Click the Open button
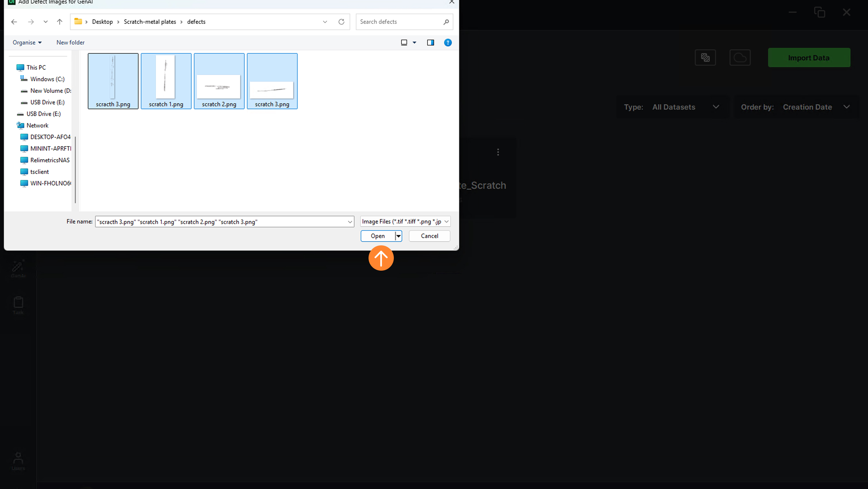Image resolution: width=868 pixels, height=489 pixels. click(378, 236)
